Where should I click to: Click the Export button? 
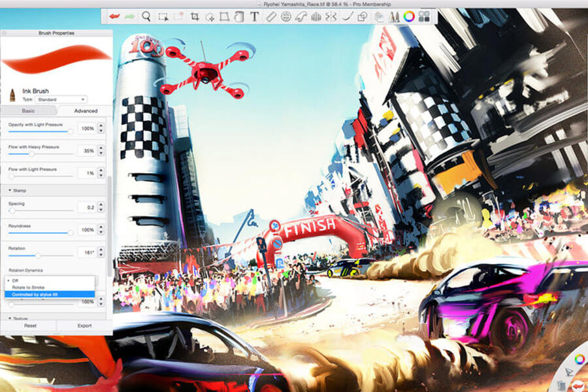[84, 325]
